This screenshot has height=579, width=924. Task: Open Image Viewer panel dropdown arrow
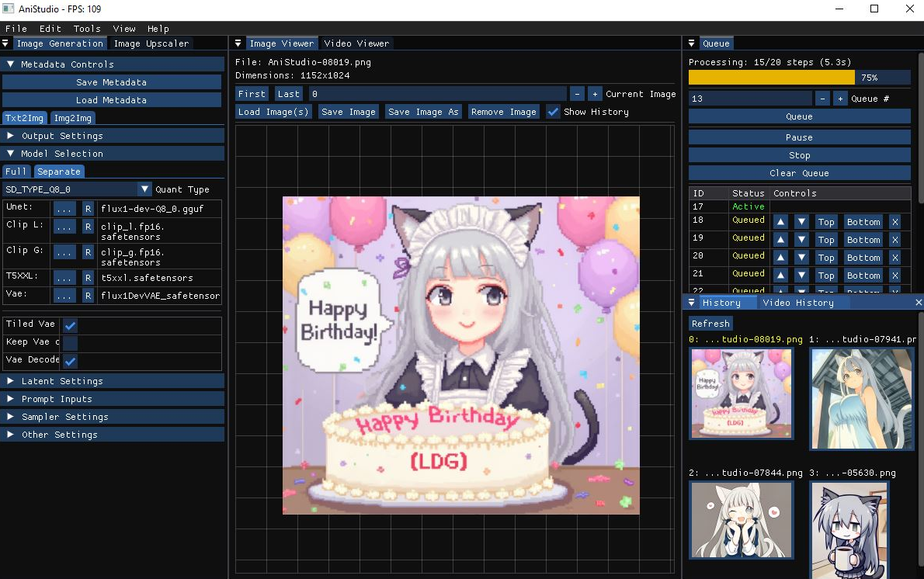click(238, 43)
